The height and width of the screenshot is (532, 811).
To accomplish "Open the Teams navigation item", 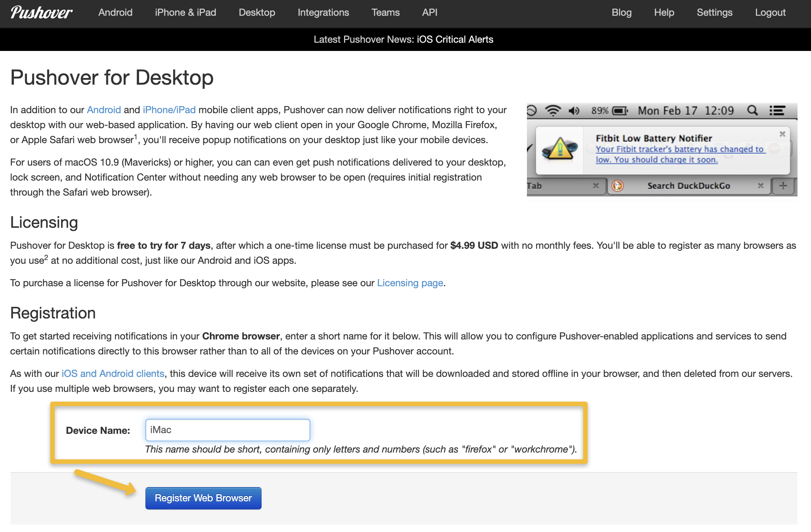I will [x=385, y=12].
